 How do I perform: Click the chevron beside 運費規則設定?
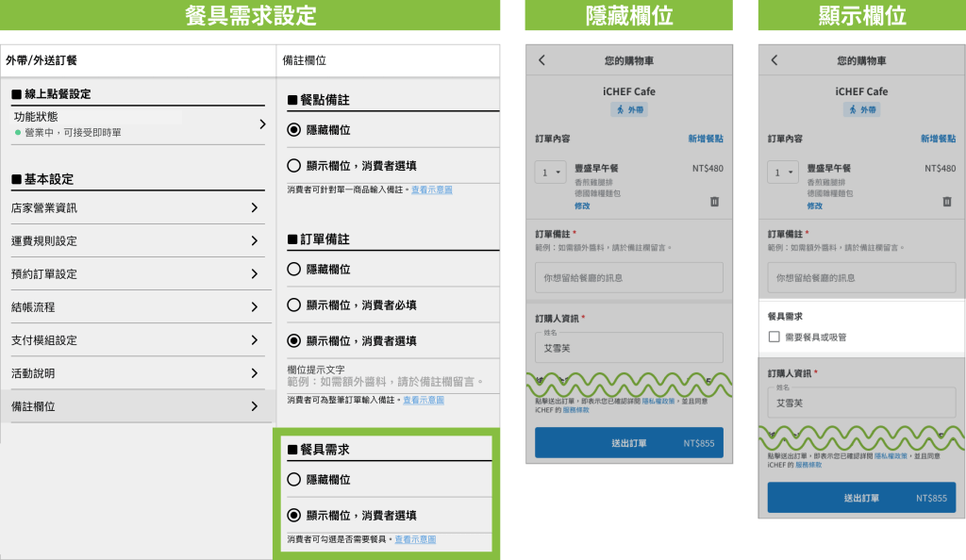coord(255,240)
